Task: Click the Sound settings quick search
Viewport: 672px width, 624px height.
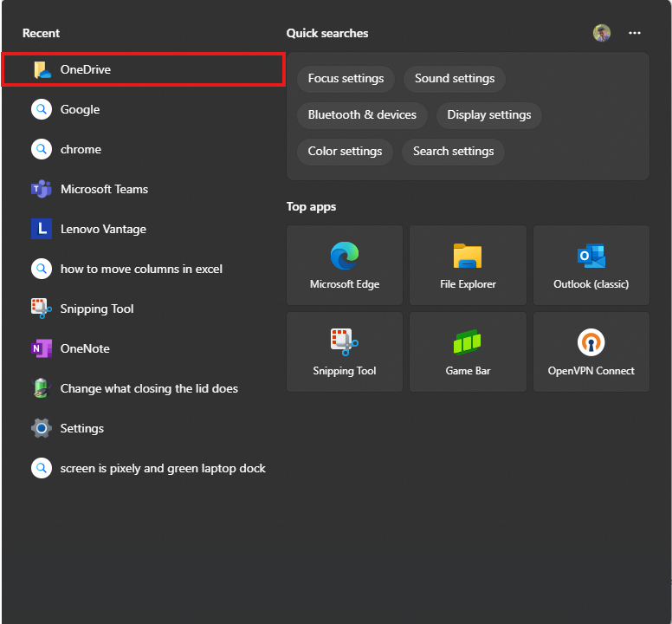Action: [455, 79]
